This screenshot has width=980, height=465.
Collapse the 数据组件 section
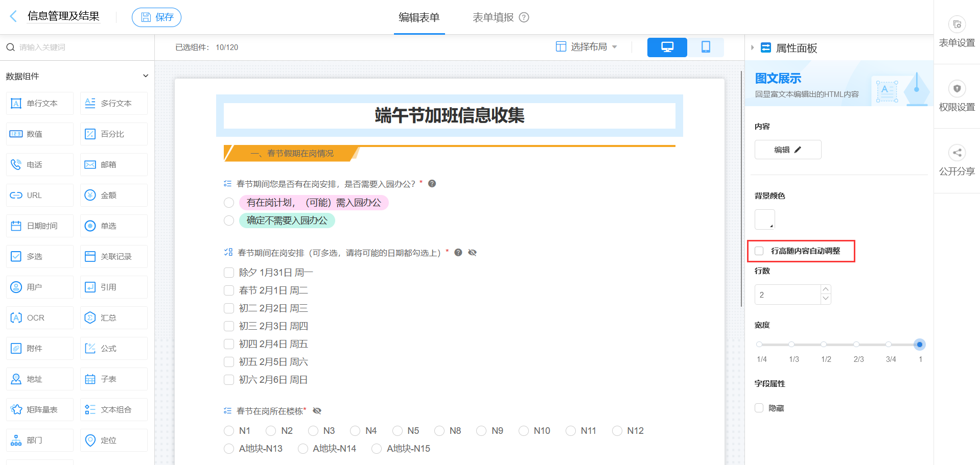[146, 76]
